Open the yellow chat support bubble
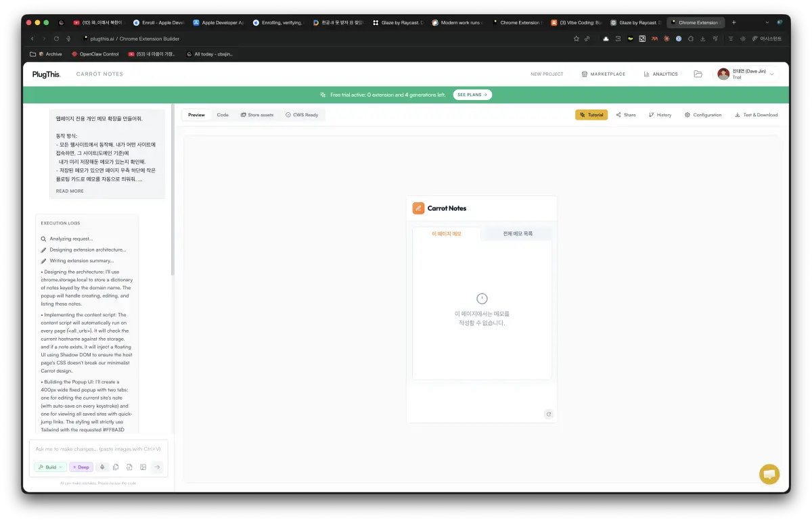Image resolution: width=812 pixels, height=522 pixels. pyautogui.click(x=769, y=474)
